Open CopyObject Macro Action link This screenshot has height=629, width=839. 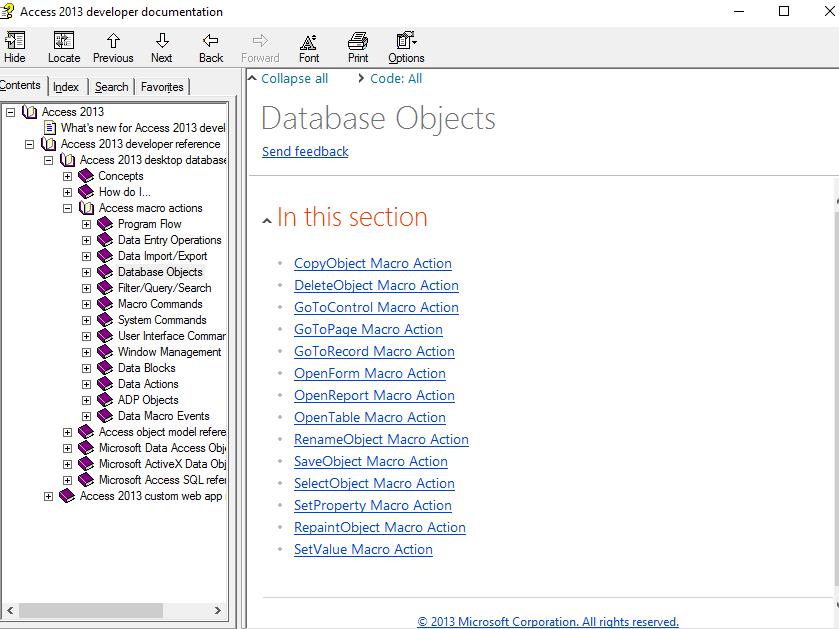coord(372,263)
